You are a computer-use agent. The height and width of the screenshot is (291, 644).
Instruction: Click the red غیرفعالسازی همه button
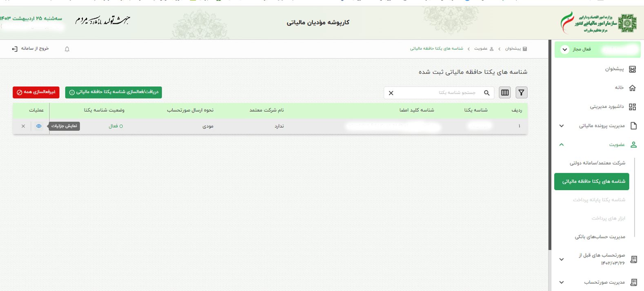tap(36, 92)
